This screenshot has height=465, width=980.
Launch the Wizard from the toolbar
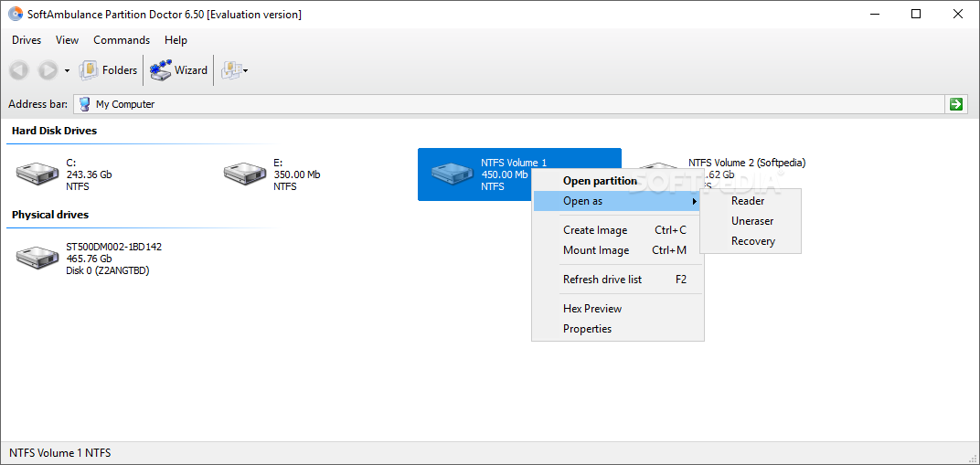(178, 70)
